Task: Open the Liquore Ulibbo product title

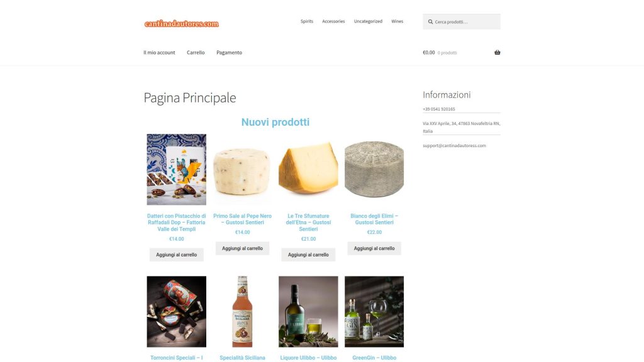Action: (308, 358)
